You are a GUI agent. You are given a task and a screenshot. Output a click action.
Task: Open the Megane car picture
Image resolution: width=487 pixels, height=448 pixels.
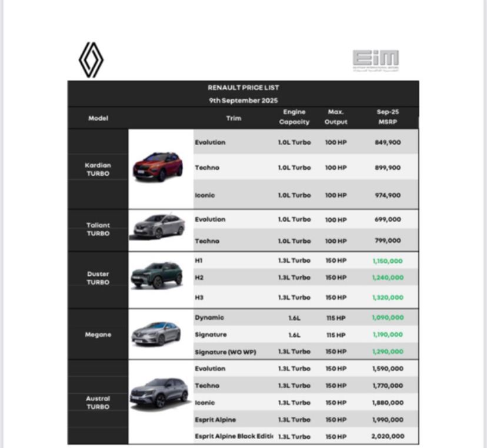click(x=156, y=334)
